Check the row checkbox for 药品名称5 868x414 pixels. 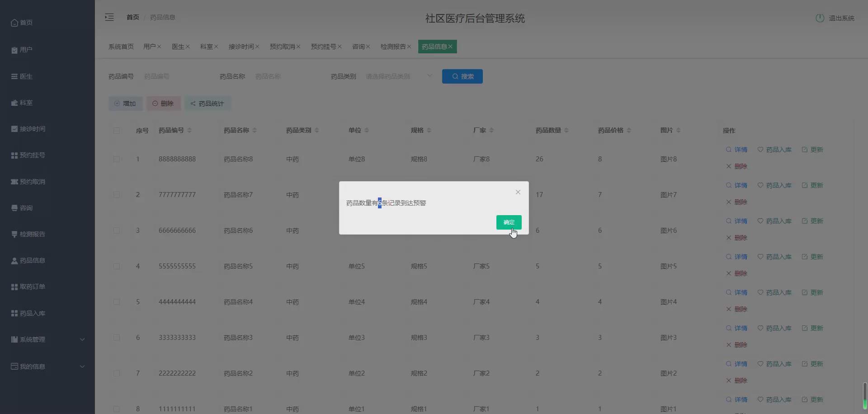(117, 266)
